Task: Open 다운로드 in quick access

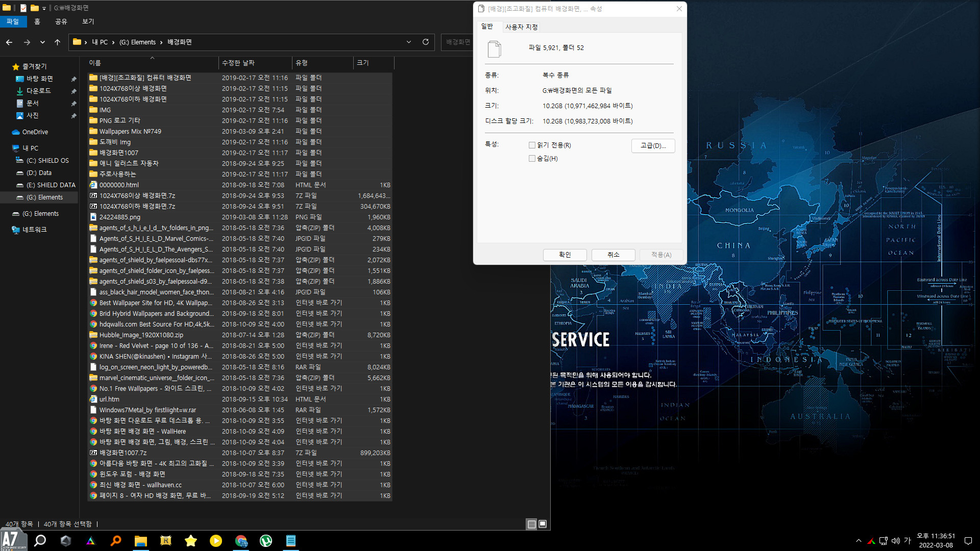Action: pyautogui.click(x=39, y=91)
